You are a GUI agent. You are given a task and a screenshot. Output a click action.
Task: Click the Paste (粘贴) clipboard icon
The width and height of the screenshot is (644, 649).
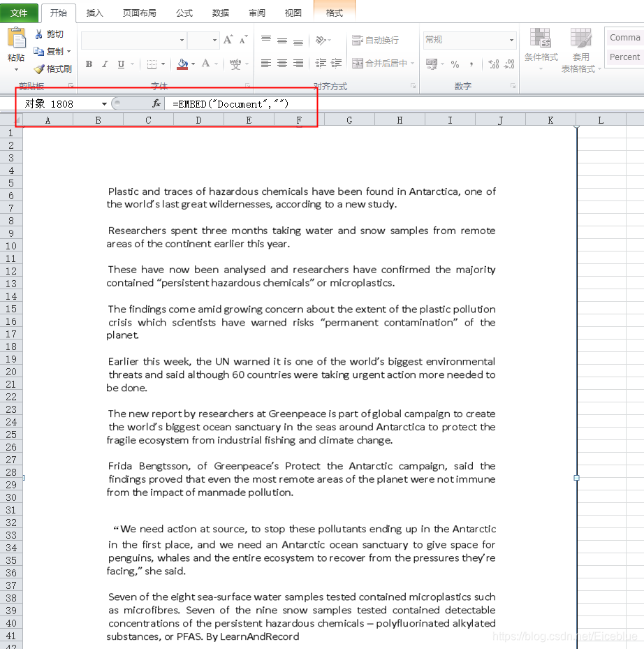17,38
